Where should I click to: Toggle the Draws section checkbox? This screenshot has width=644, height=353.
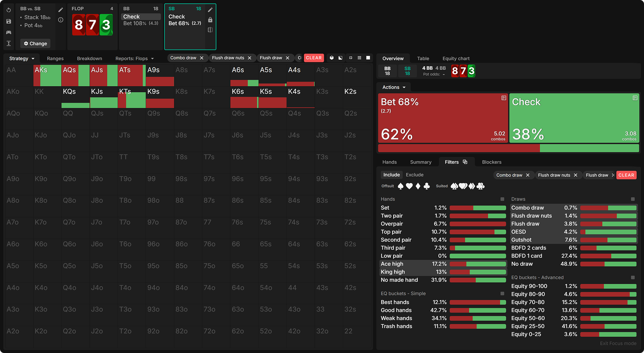click(632, 199)
